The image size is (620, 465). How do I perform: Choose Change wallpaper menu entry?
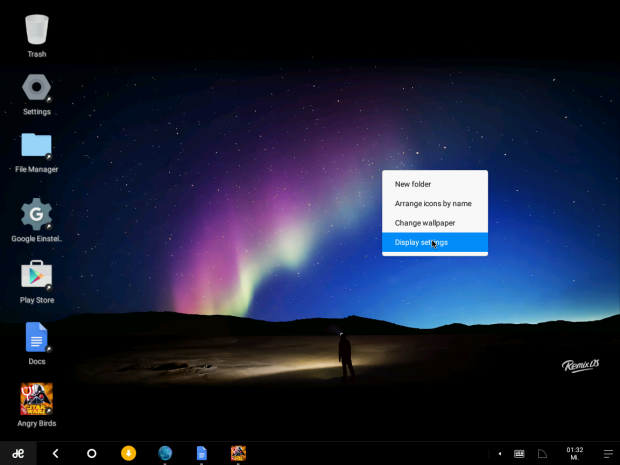(435, 223)
